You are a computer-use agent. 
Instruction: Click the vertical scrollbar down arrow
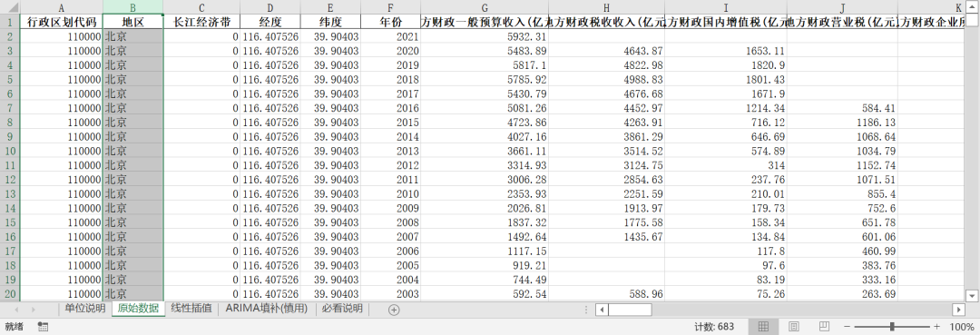(x=972, y=295)
